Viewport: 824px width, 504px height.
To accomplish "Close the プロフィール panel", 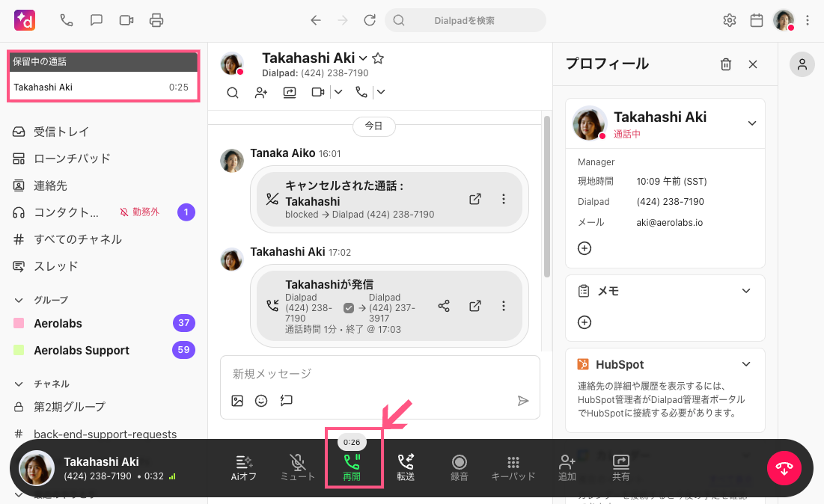I will click(x=753, y=64).
